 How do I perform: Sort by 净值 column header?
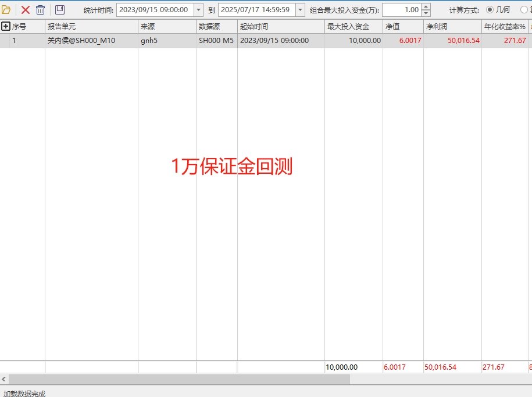pyautogui.click(x=403, y=27)
